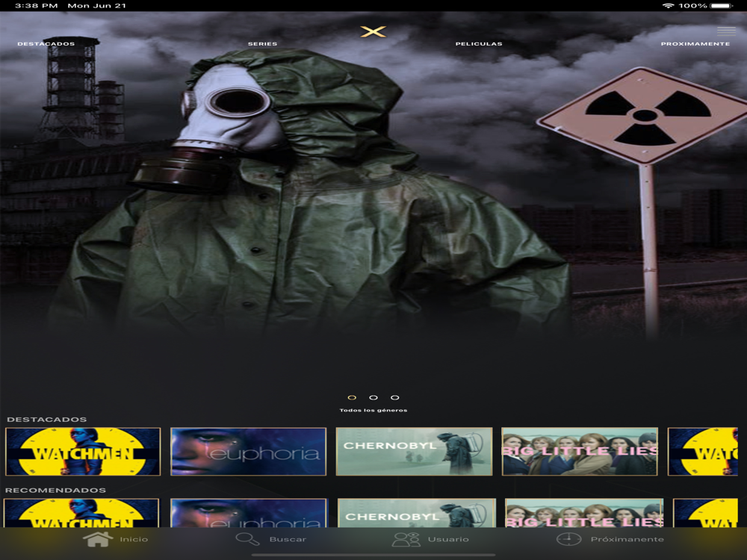This screenshot has height=560, width=747.
Task: Click the RECOMENDADOS section heading
Action: 55,490
